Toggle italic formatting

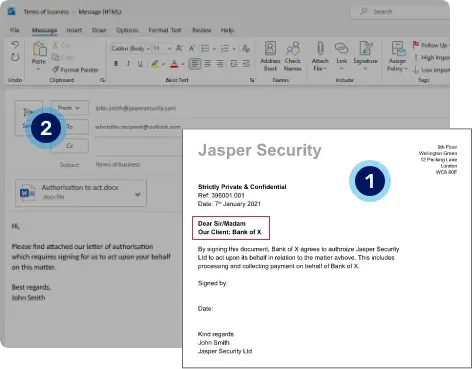(x=128, y=64)
